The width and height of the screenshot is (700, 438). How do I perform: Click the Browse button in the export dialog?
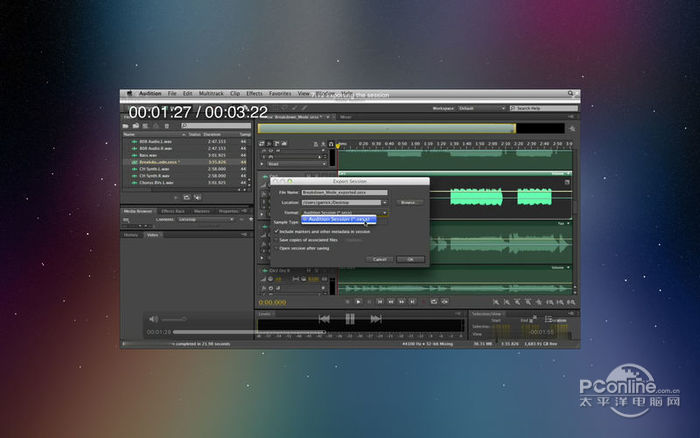(409, 203)
